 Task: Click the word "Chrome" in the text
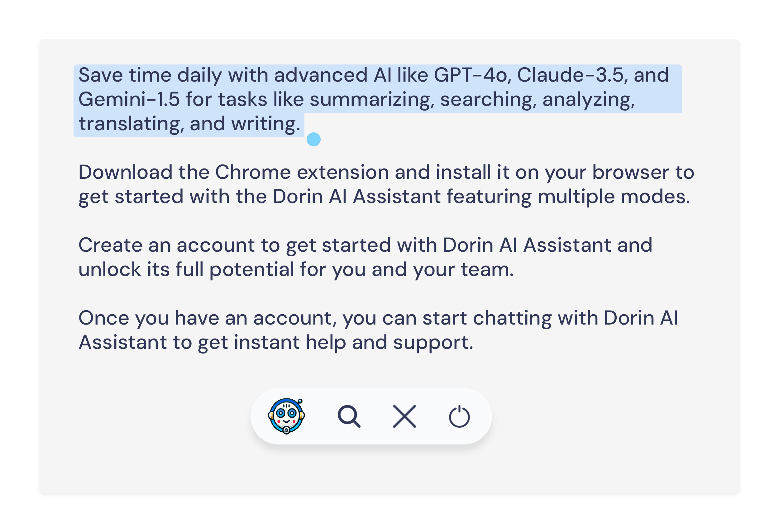[x=253, y=172]
